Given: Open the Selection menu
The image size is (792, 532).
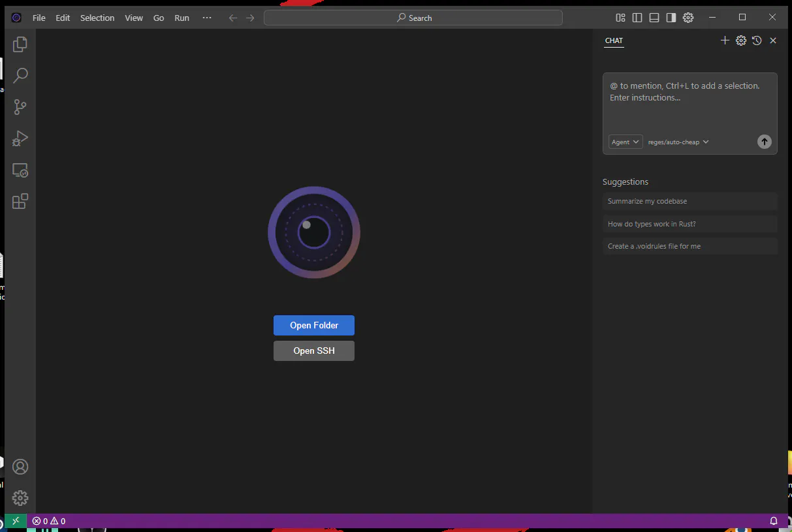Looking at the screenshot, I should click(x=97, y=18).
